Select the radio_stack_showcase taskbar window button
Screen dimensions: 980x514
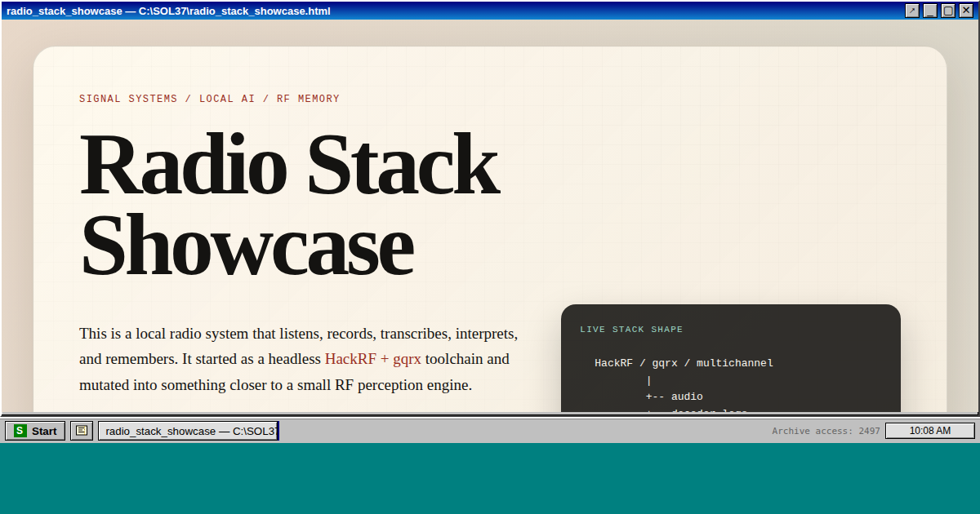(x=189, y=431)
